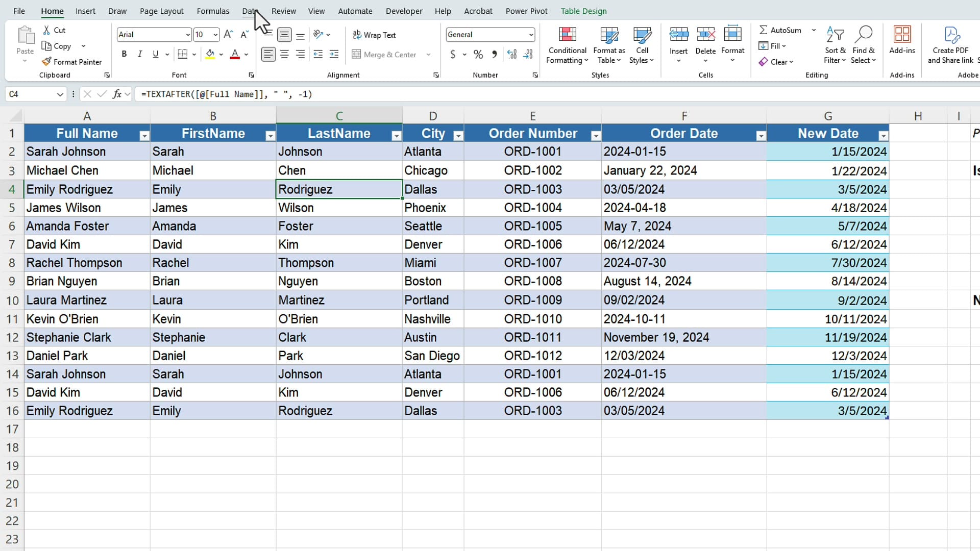Select row 10 header

12,300
